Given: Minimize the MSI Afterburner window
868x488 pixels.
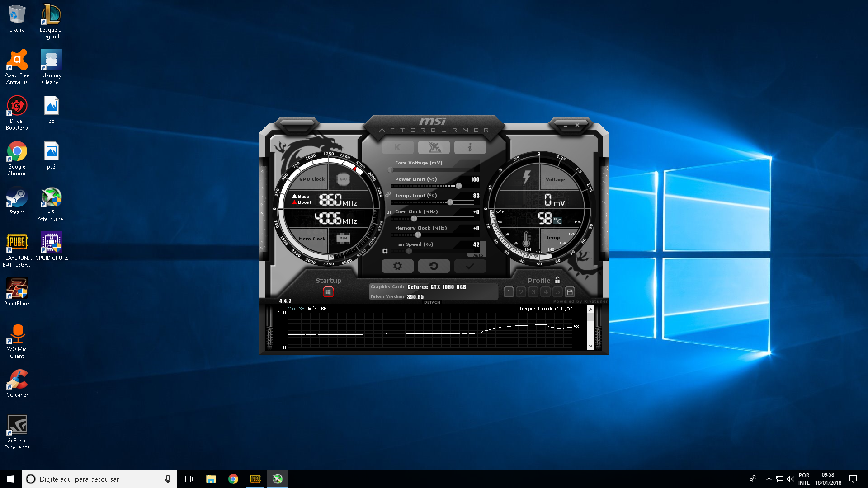Looking at the screenshot, I should pyautogui.click(x=565, y=126).
